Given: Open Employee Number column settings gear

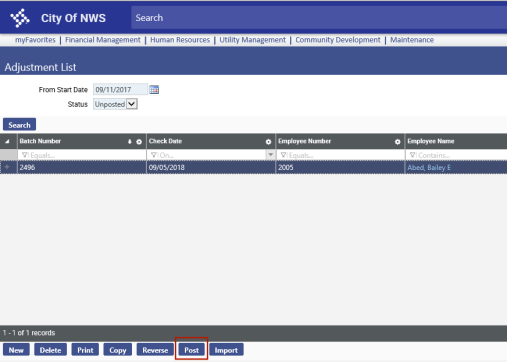Looking at the screenshot, I should click(397, 142).
